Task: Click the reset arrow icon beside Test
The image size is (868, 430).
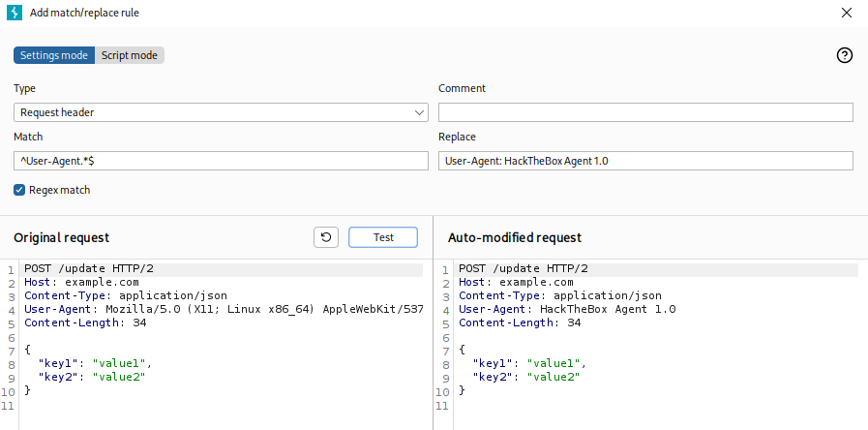Action: [x=326, y=237]
